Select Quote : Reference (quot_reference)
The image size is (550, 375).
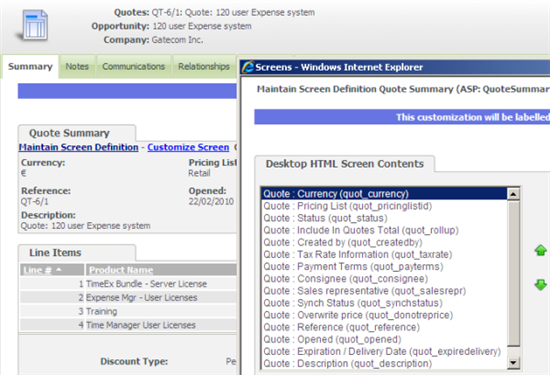(384, 327)
